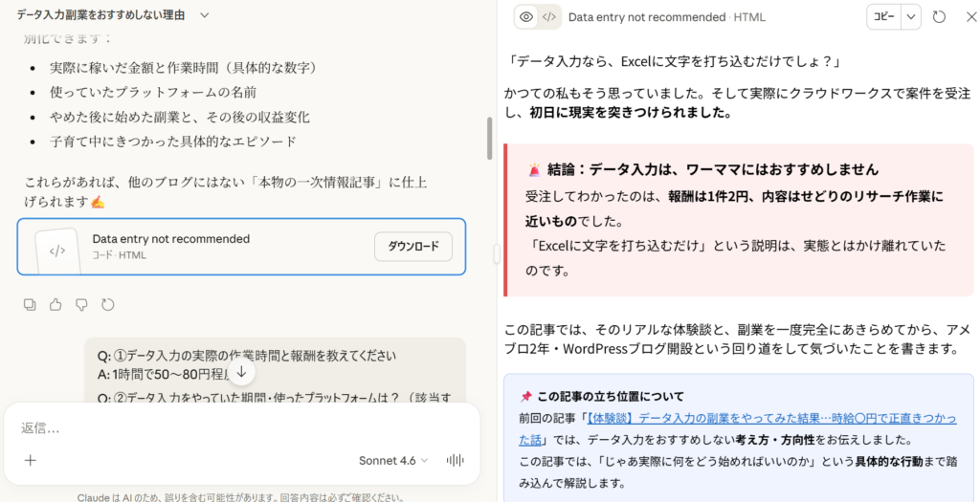This screenshot has width=980, height=502.
Task: Switch the artifact to preview with the eye icon
Action: (x=525, y=17)
